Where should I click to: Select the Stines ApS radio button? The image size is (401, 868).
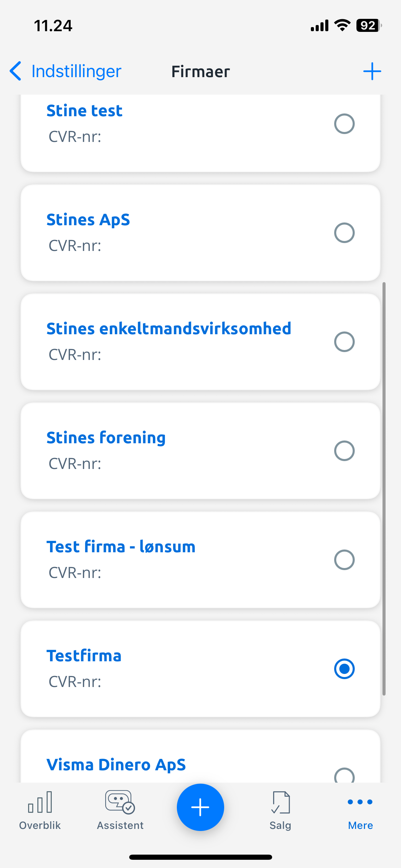pos(344,233)
